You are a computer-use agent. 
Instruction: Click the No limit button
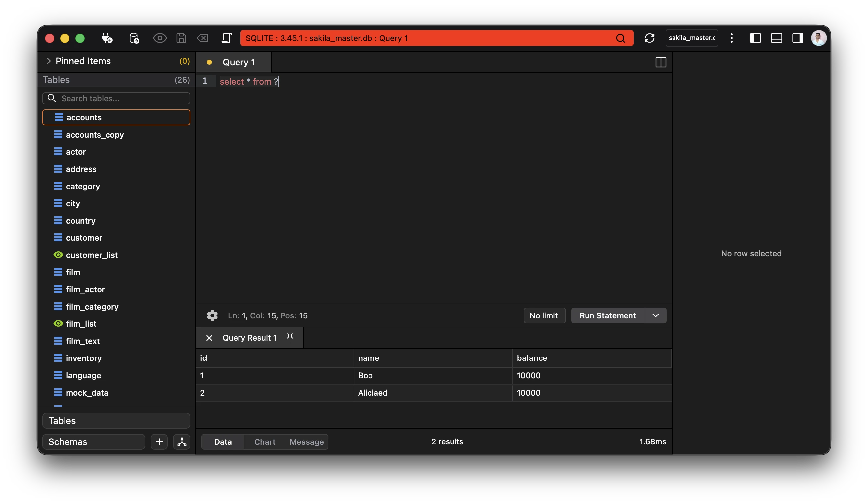tap(543, 316)
